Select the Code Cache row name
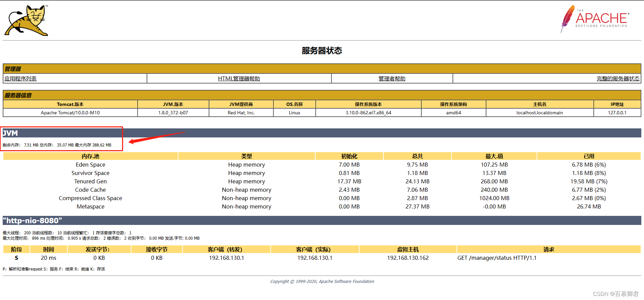Screen dimensions: 644x300 tap(91, 190)
